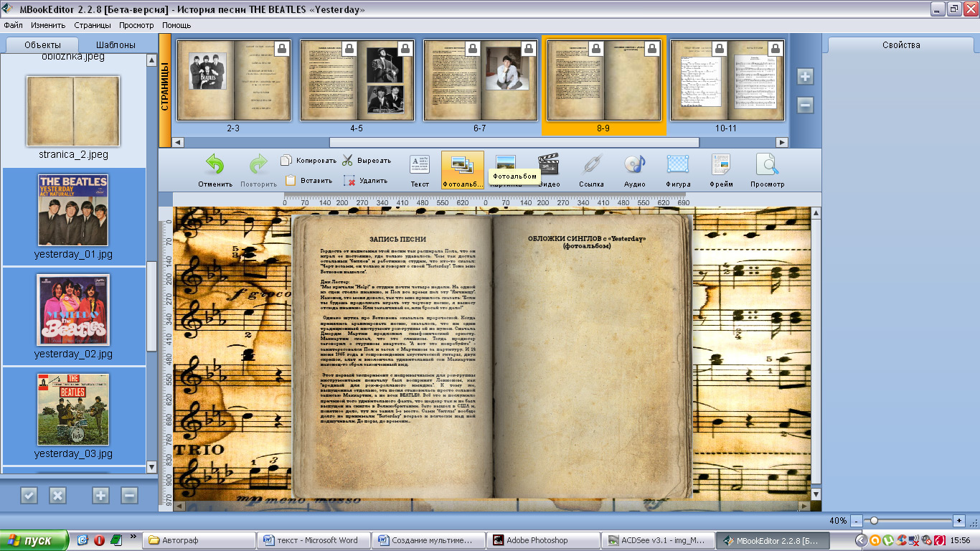Insert a Фрейм element
The height and width of the screenshot is (551, 980).
721,170
